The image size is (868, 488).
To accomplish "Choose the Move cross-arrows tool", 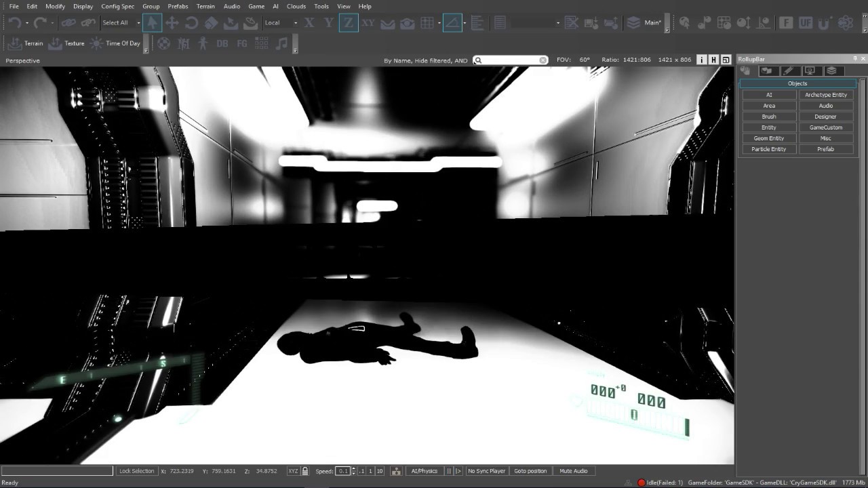I will [x=172, y=22].
